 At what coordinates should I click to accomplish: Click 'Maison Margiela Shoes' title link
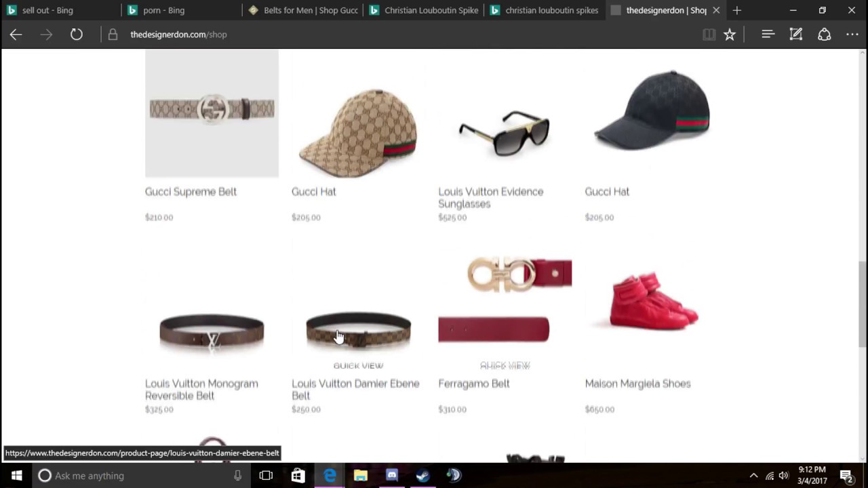pos(637,384)
